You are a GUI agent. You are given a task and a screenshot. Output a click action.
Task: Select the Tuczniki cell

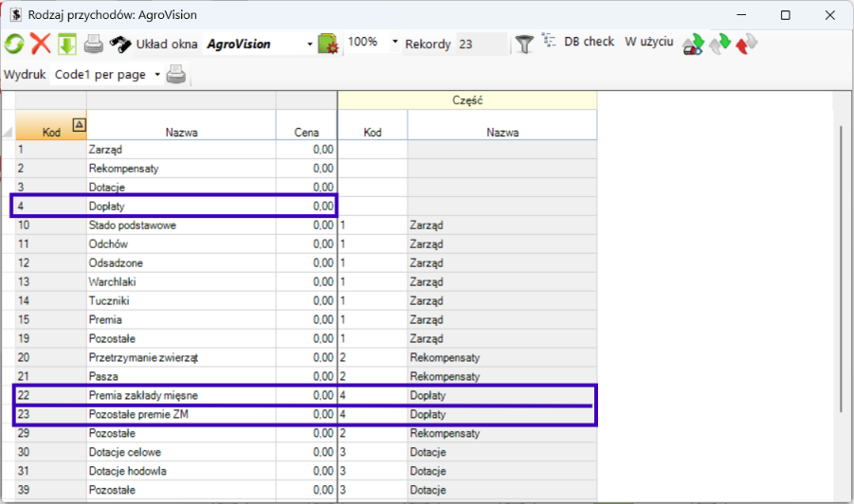pos(181,301)
